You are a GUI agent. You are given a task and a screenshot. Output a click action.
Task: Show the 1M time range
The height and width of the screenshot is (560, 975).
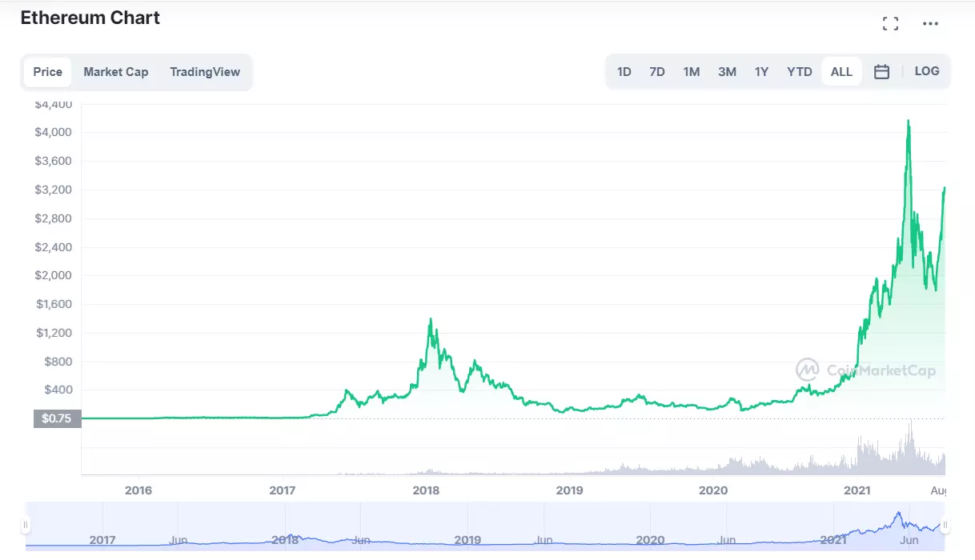pyautogui.click(x=692, y=72)
